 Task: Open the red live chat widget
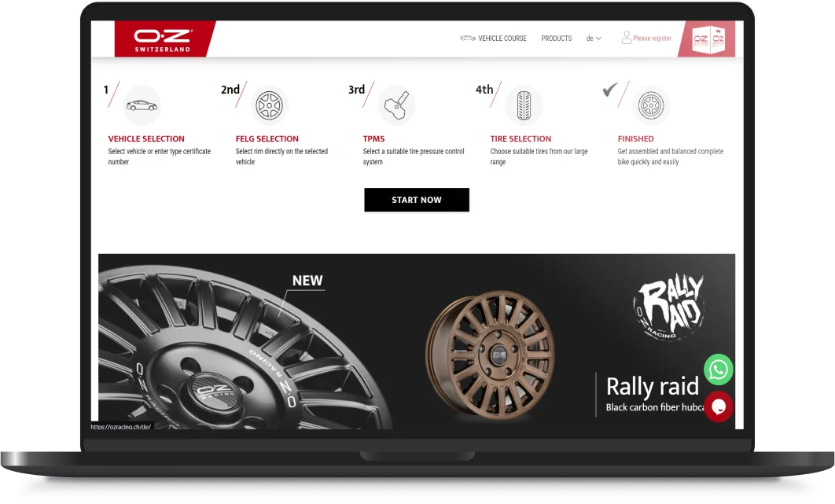coord(719,407)
